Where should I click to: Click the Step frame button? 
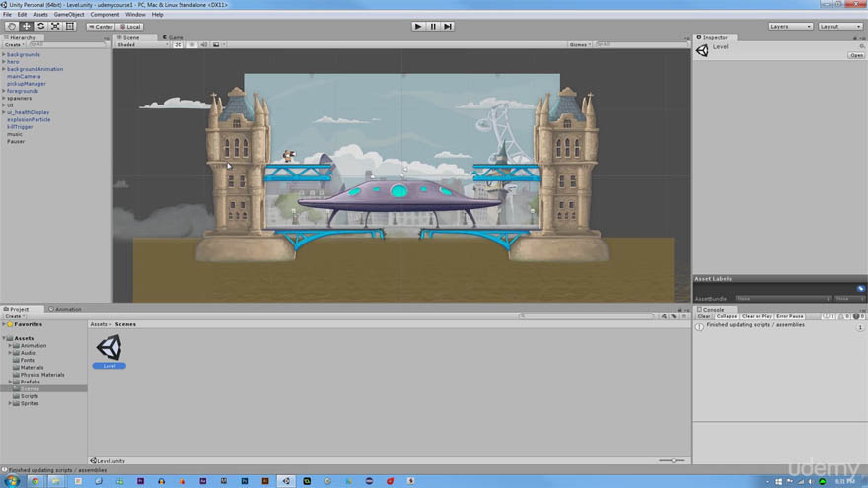click(448, 26)
